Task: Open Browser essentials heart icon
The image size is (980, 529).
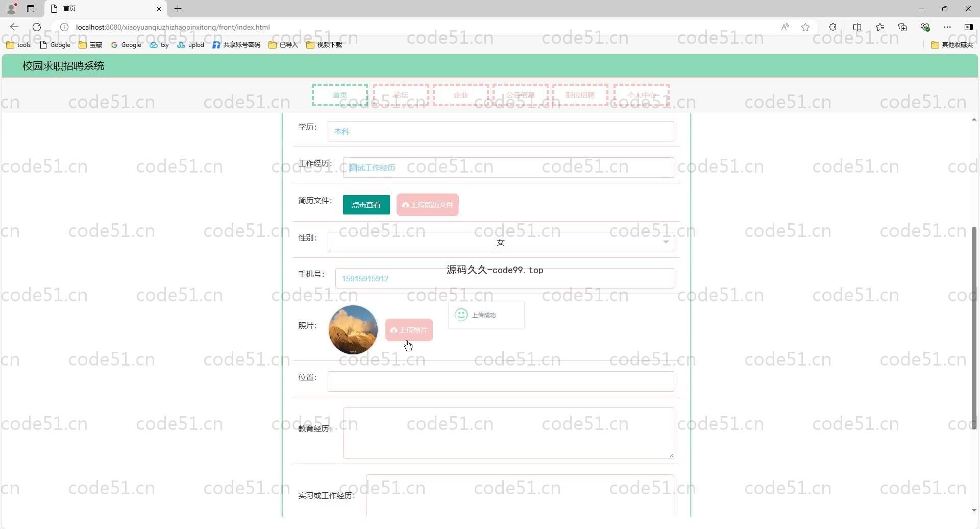Action: pyautogui.click(x=925, y=27)
